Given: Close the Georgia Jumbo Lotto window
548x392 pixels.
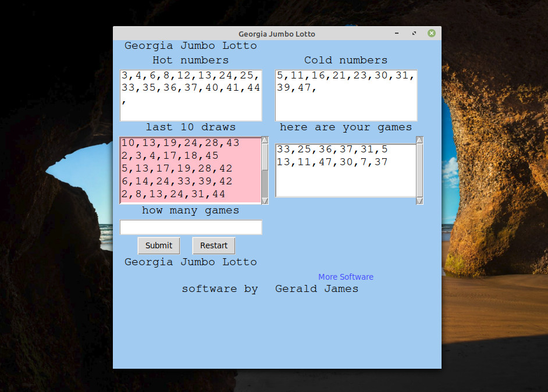Looking at the screenshot, I should [432, 33].
